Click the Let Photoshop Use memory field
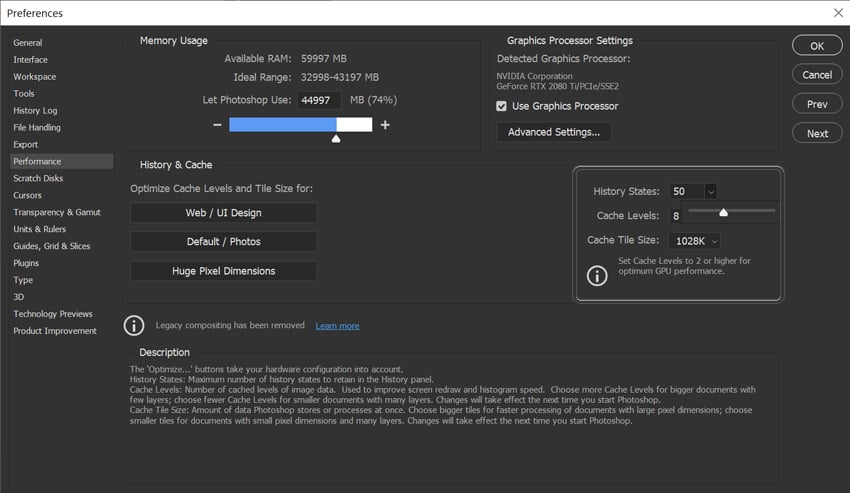Viewport: 850px width, 493px height. 319,100
